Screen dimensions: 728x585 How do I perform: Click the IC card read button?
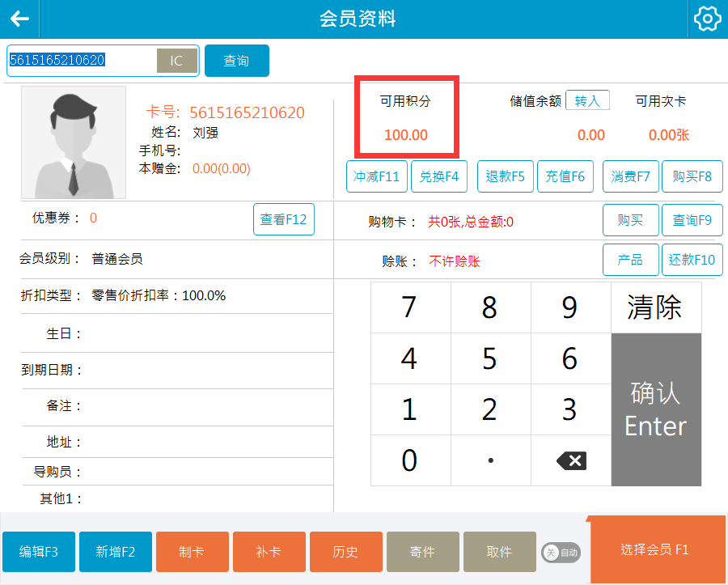click(x=176, y=61)
